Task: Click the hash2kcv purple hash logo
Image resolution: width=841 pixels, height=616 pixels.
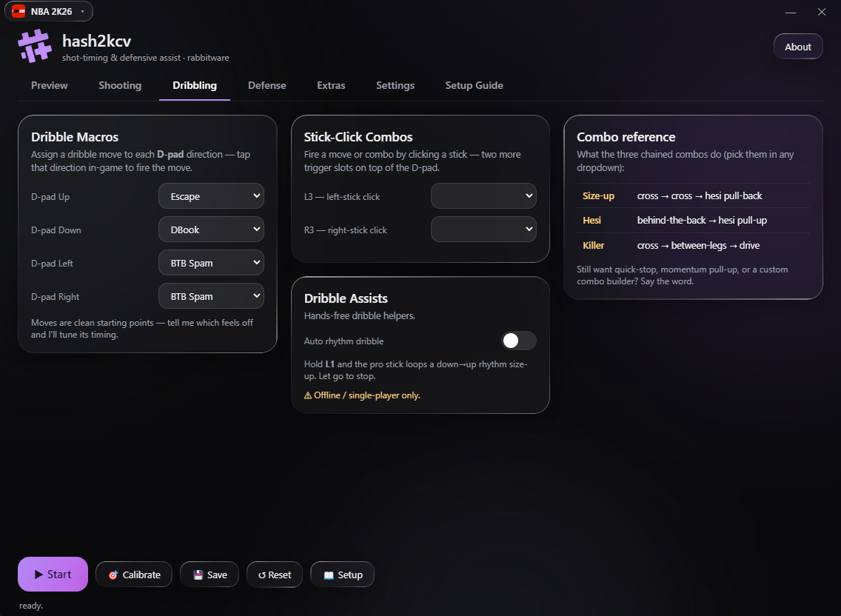Action: pos(35,46)
